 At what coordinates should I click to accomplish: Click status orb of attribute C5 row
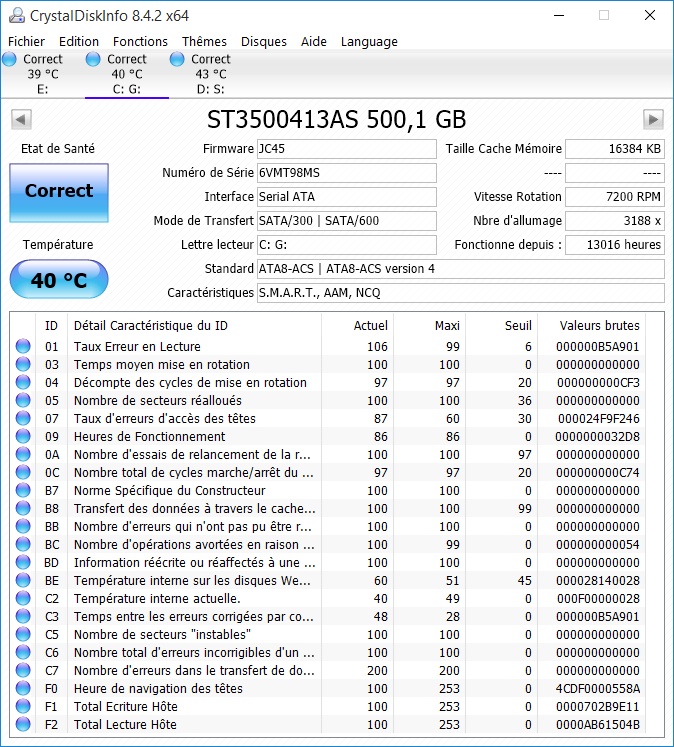click(23, 635)
